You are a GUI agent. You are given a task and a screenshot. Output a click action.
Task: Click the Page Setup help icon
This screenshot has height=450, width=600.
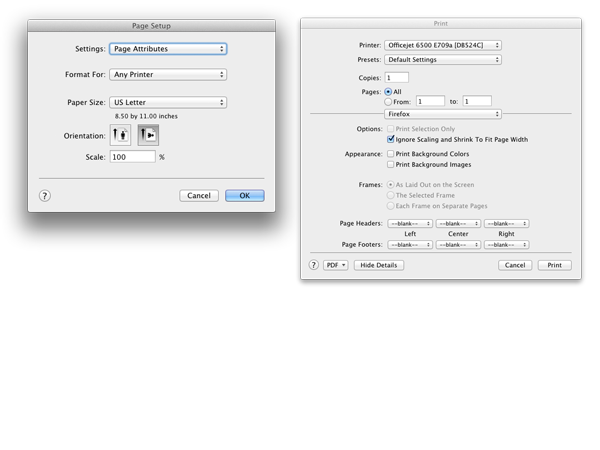pos(45,196)
